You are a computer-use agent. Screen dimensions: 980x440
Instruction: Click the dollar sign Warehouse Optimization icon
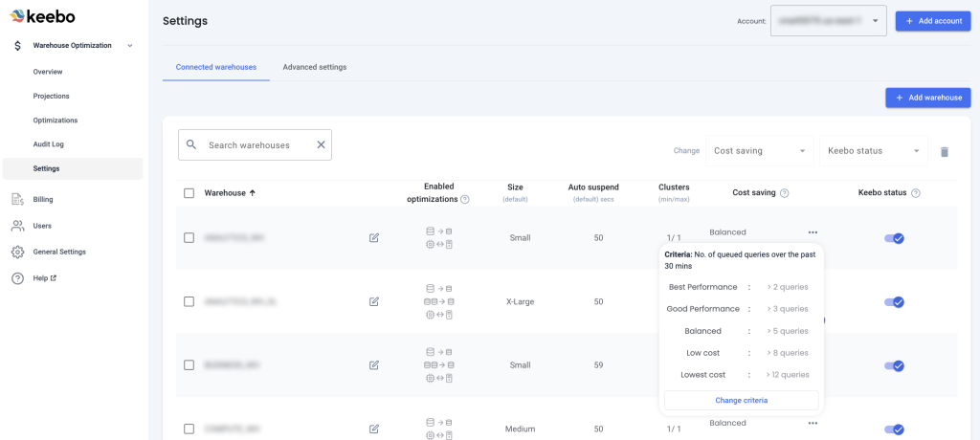pos(18,46)
